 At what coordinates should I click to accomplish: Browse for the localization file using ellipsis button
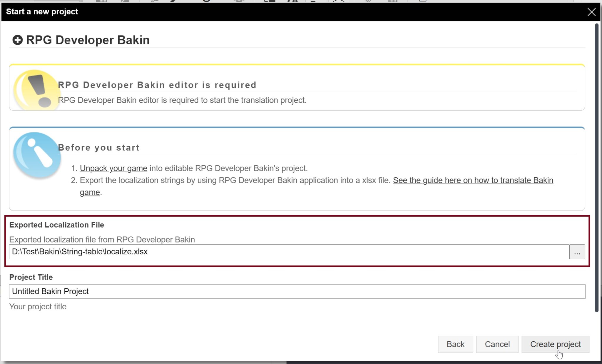pos(577,252)
